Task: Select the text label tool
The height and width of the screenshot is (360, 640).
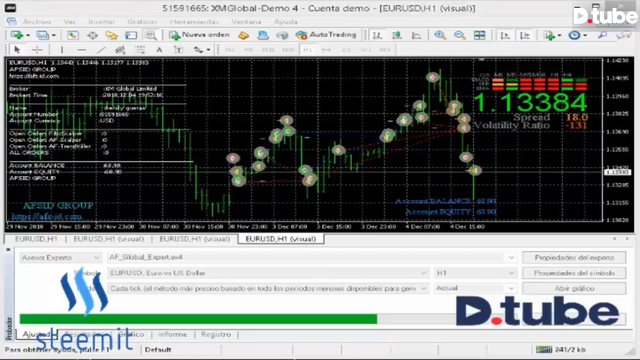Action: (x=159, y=50)
